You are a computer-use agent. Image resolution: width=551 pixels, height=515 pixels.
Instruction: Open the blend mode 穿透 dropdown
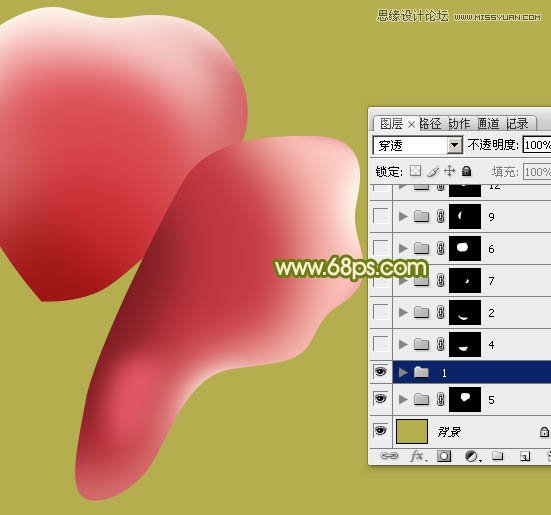pos(454,145)
